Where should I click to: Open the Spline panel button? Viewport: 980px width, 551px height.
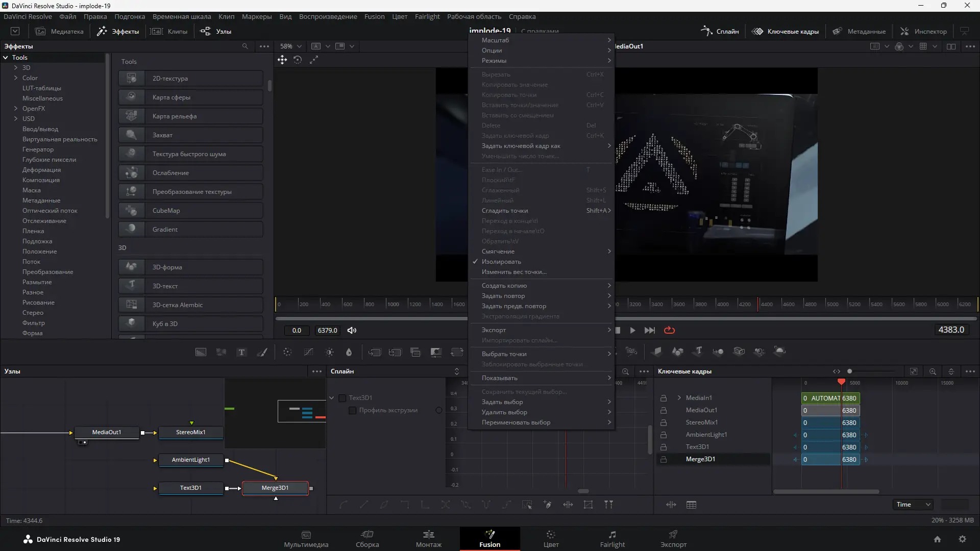[720, 32]
